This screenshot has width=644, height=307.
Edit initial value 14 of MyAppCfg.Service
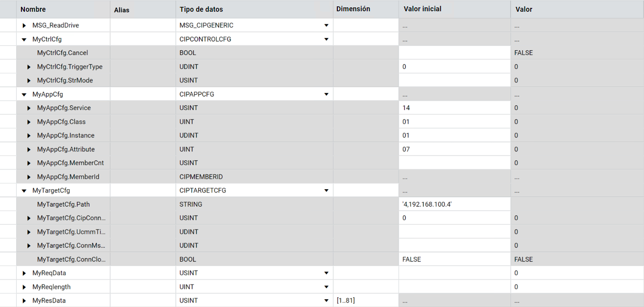pos(454,108)
